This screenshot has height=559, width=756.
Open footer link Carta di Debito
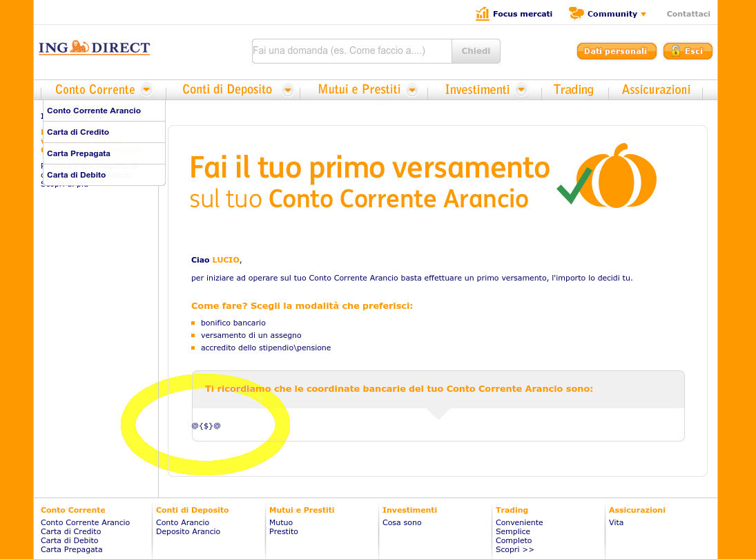click(x=70, y=540)
